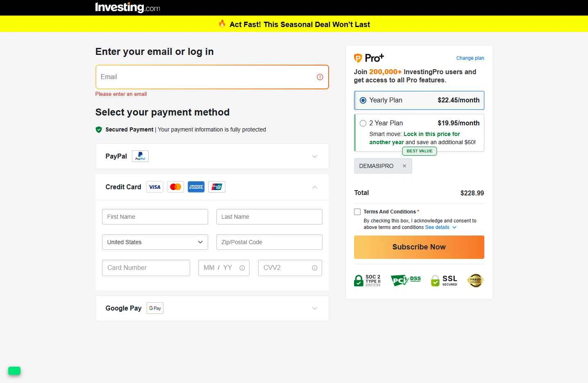This screenshot has height=383, width=588.
Task: Expand the Google Pay payment option
Action: [315, 308]
